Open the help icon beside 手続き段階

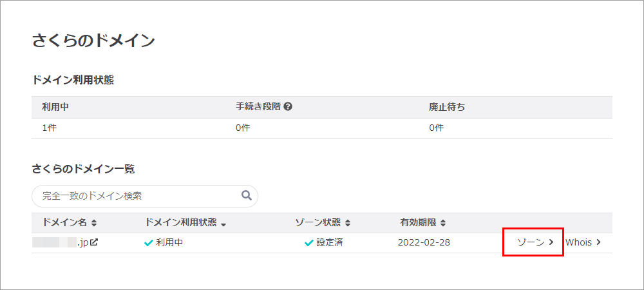click(288, 107)
